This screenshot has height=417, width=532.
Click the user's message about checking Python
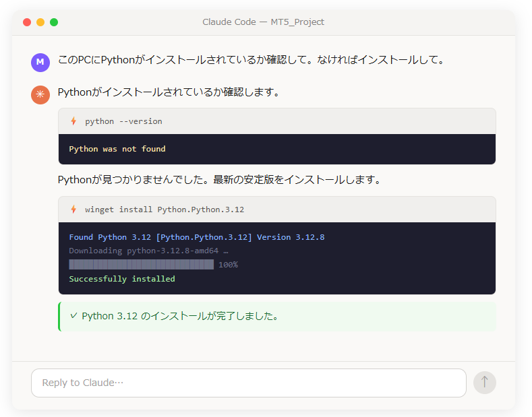[251, 60]
